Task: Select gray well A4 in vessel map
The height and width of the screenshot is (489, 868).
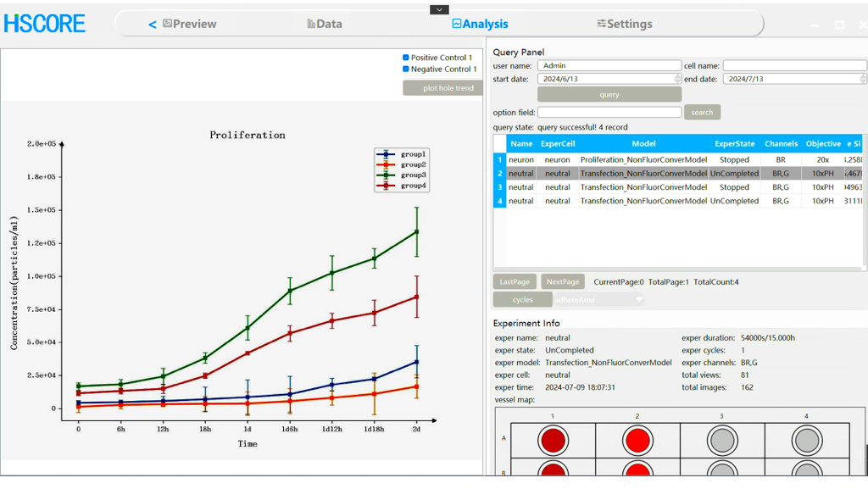Action: point(806,440)
